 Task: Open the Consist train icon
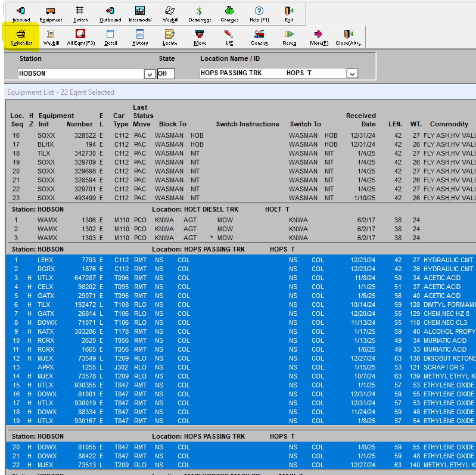click(259, 38)
